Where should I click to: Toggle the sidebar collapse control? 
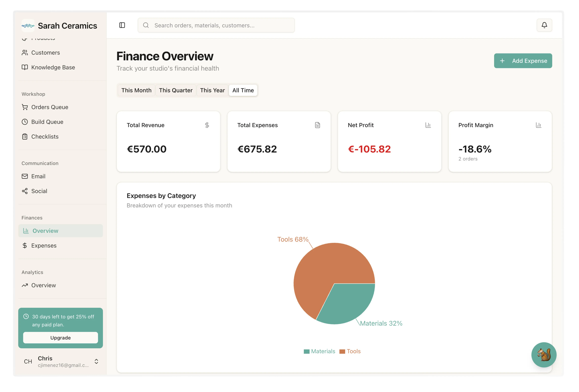(x=122, y=25)
